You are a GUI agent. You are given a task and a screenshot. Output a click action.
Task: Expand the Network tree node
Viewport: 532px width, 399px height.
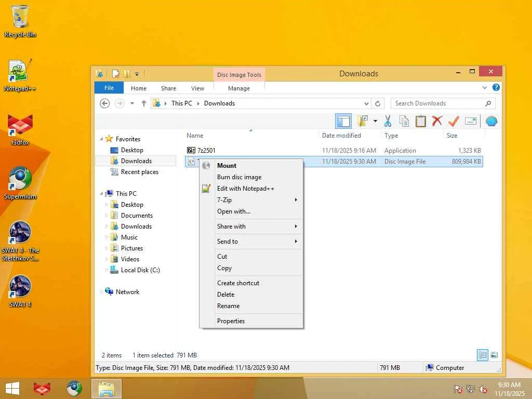(101, 292)
